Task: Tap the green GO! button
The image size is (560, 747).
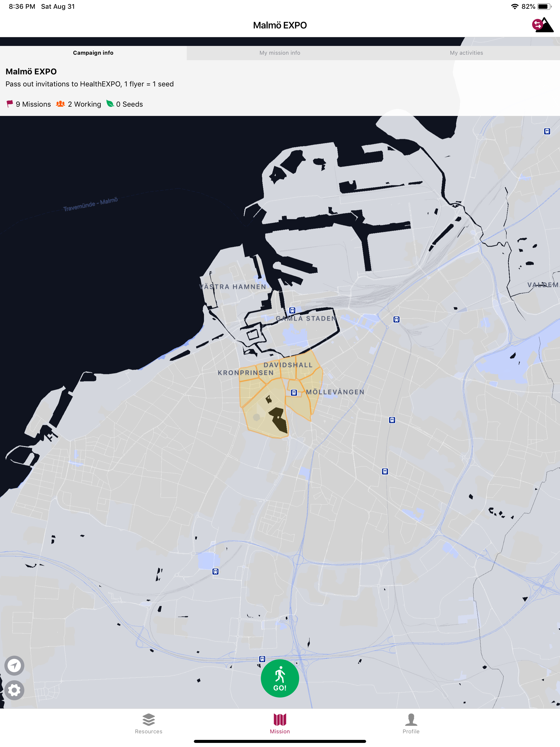Action: click(x=280, y=678)
